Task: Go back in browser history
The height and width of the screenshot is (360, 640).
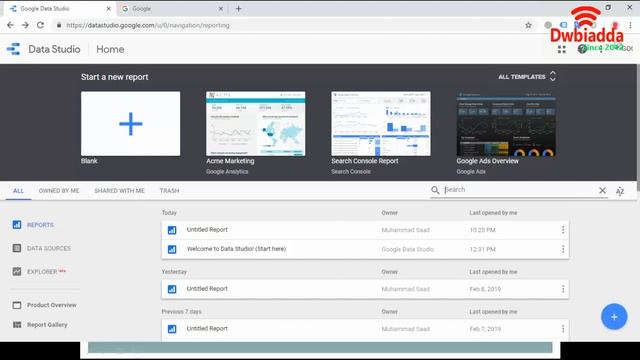Action: pos(10,25)
